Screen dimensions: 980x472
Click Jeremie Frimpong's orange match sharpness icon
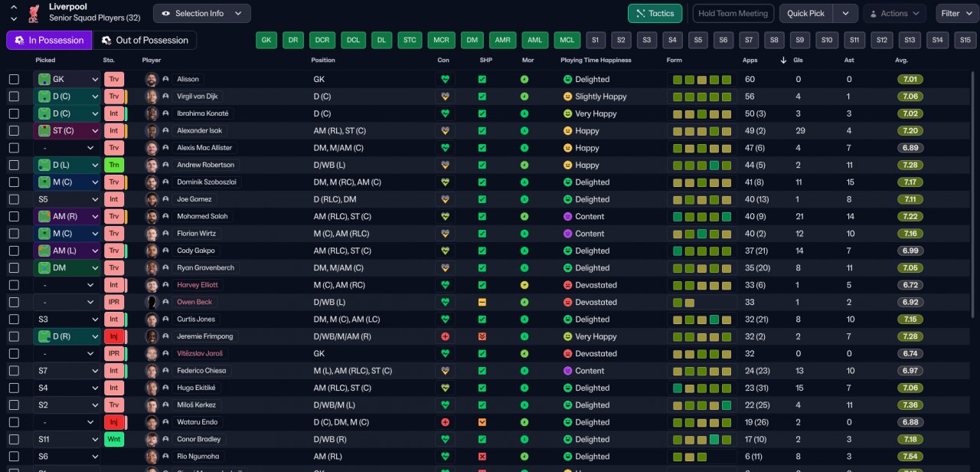coord(482,336)
